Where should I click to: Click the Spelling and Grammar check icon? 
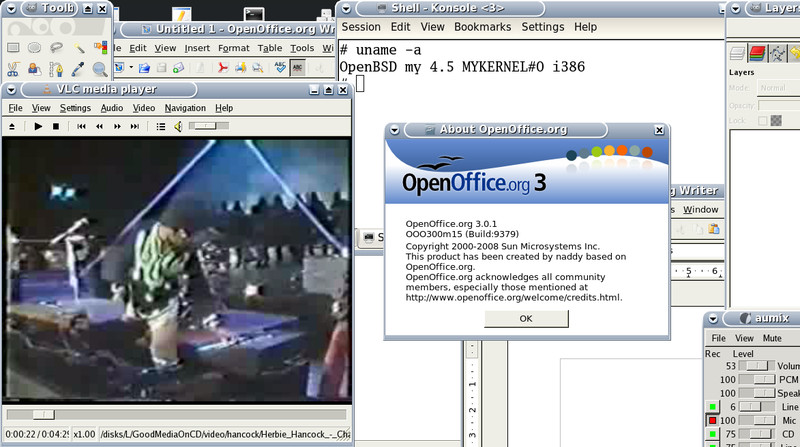(280, 67)
